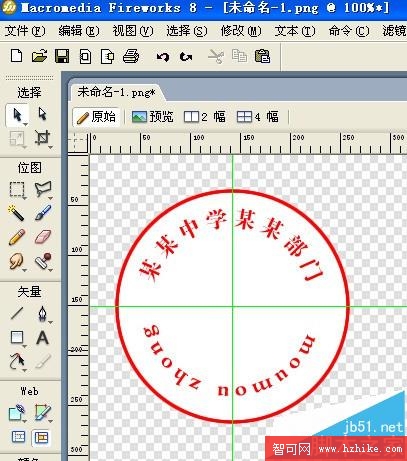The image size is (407, 461).
Task: Select the Pencil tool
Action: (x=17, y=237)
